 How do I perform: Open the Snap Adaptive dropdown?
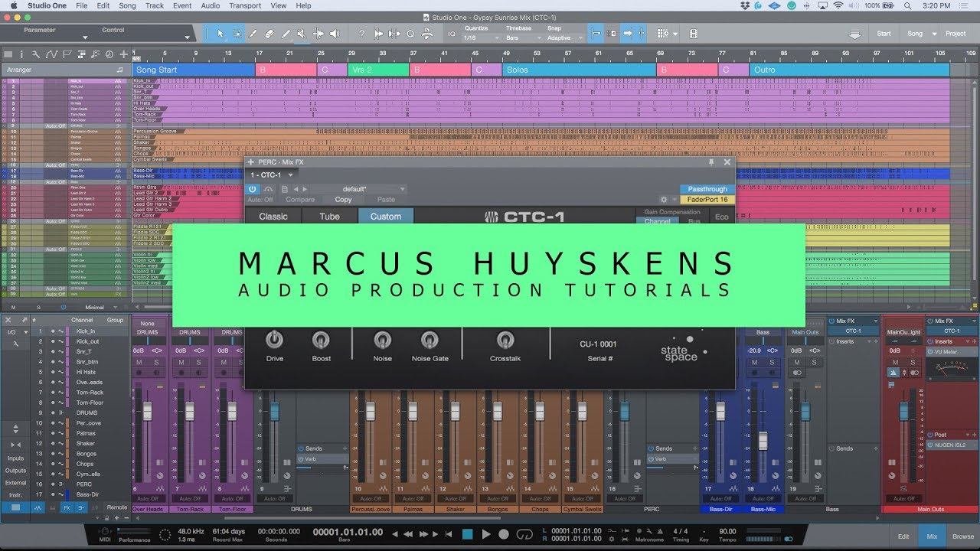click(x=563, y=37)
